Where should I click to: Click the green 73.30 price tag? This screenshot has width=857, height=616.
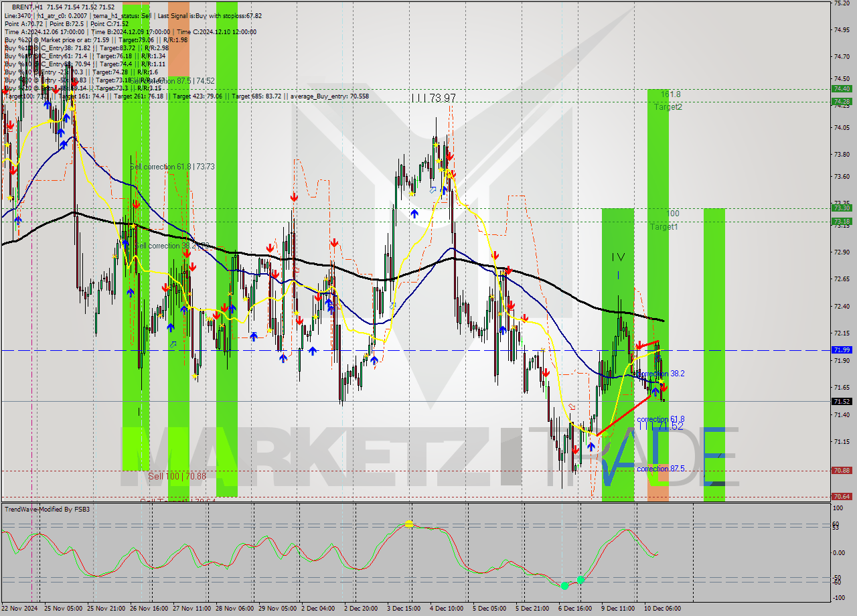(x=842, y=208)
